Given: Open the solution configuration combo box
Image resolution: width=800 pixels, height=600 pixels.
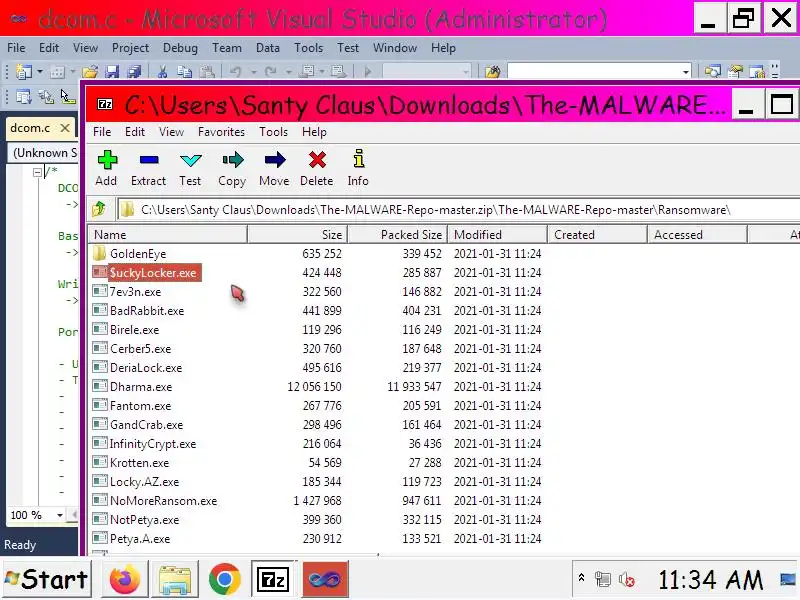Looking at the screenshot, I should point(427,71).
